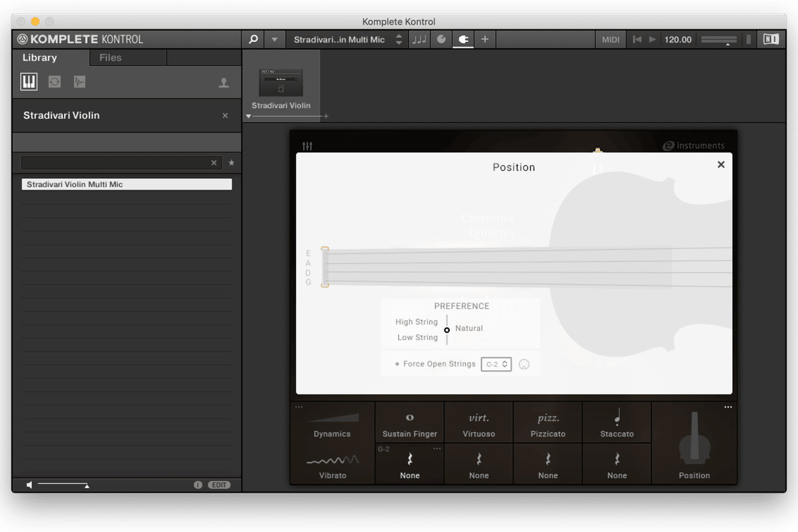Add a plug-in with the header plus
The width and height of the screenshot is (798, 532).
tap(485, 39)
